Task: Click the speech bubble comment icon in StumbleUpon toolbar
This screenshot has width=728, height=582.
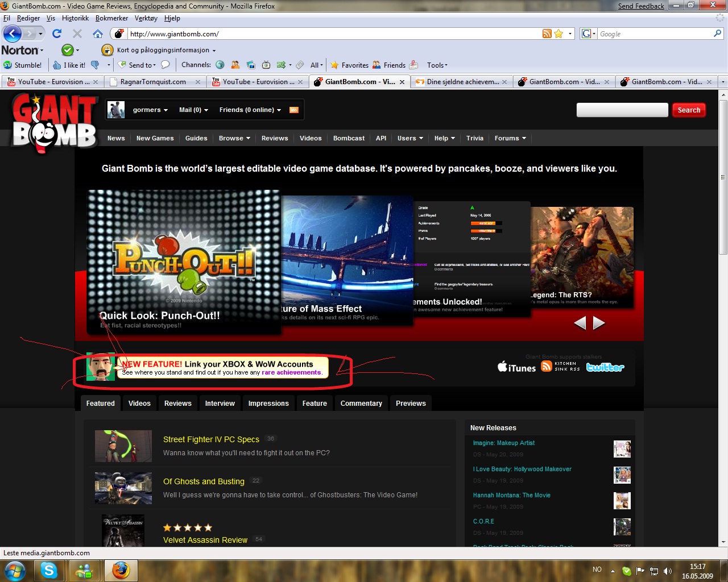Action: [x=166, y=65]
